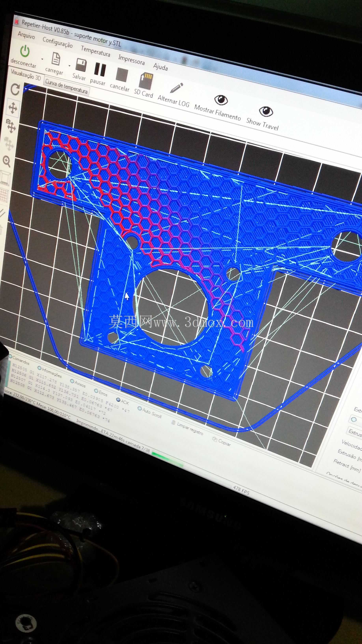The height and width of the screenshot is (644, 362).
Task: Click the grid top view icon
Action: click(x=4, y=195)
